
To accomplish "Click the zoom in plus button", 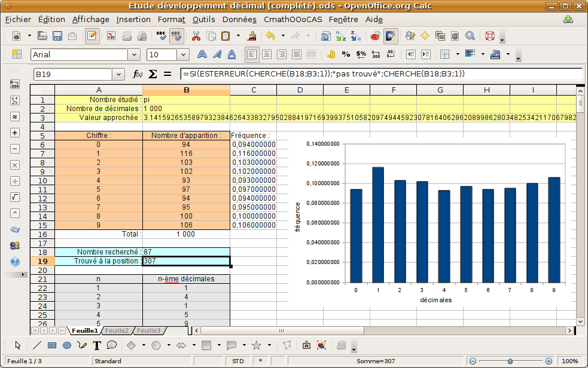I will point(549,361).
